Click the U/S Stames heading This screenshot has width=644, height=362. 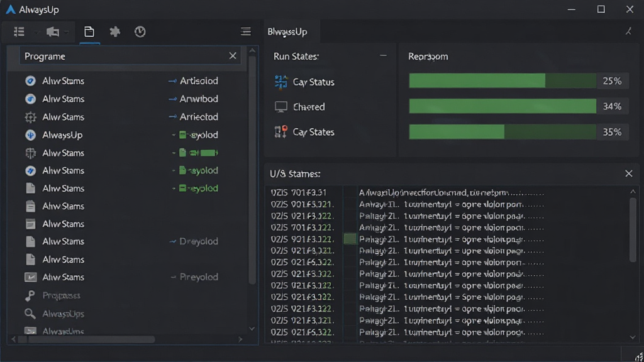295,173
